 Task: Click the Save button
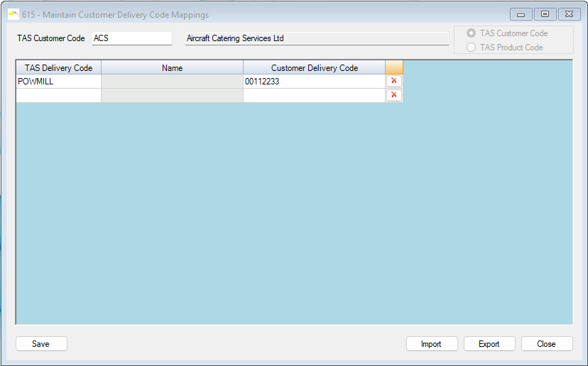click(x=41, y=344)
